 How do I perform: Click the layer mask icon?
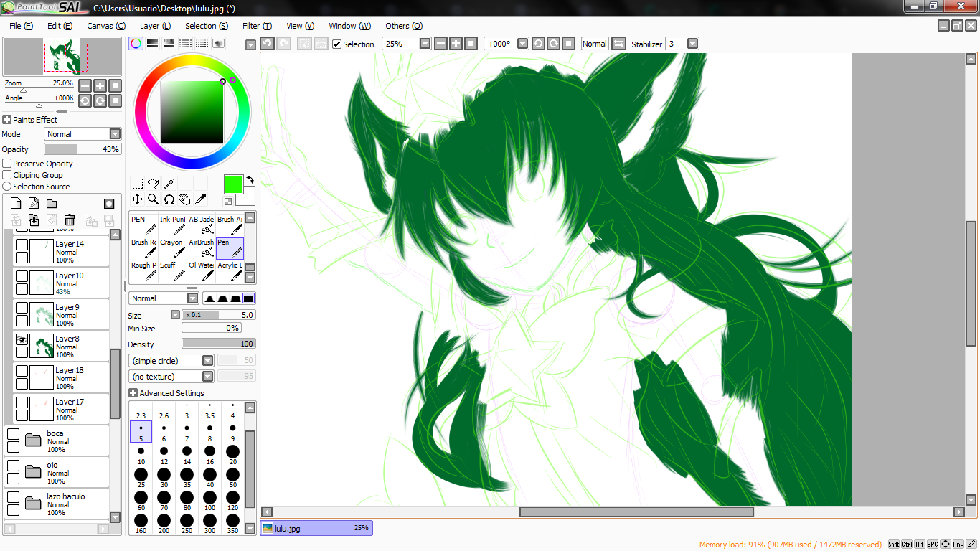pos(109,204)
